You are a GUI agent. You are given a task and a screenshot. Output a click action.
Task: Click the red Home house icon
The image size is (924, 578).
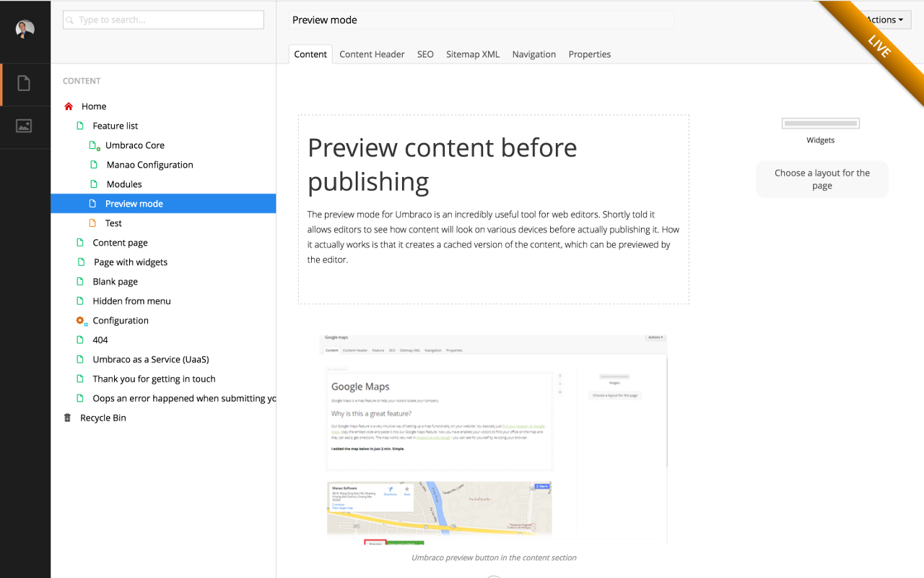click(x=69, y=106)
